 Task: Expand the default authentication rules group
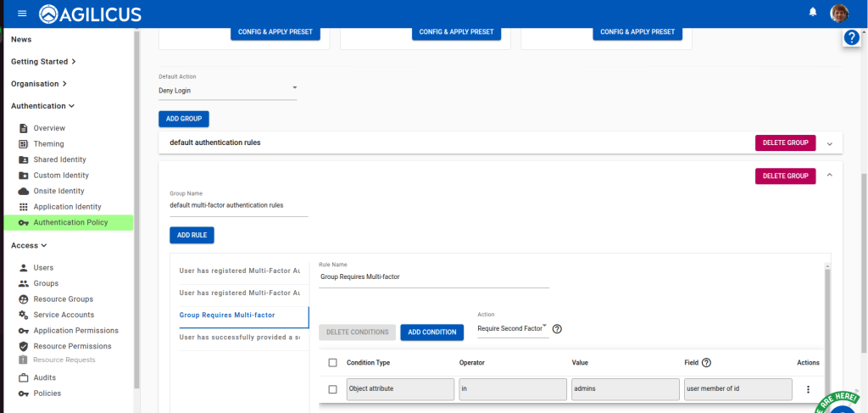pos(830,143)
